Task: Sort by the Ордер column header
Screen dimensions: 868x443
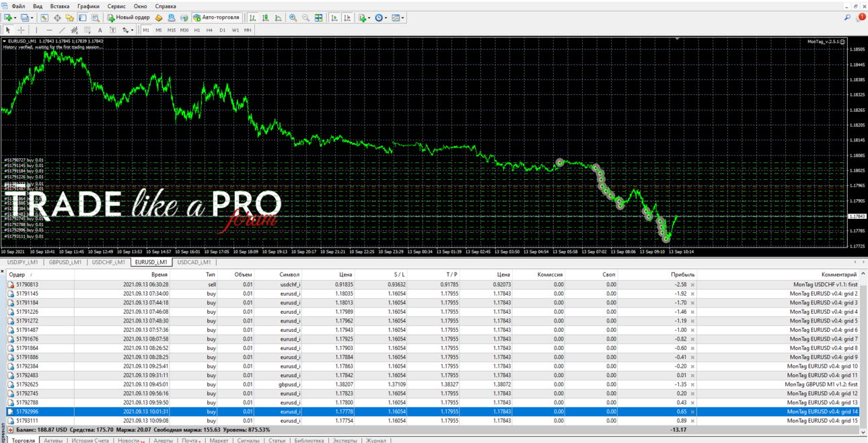Action: pos(40,275)
